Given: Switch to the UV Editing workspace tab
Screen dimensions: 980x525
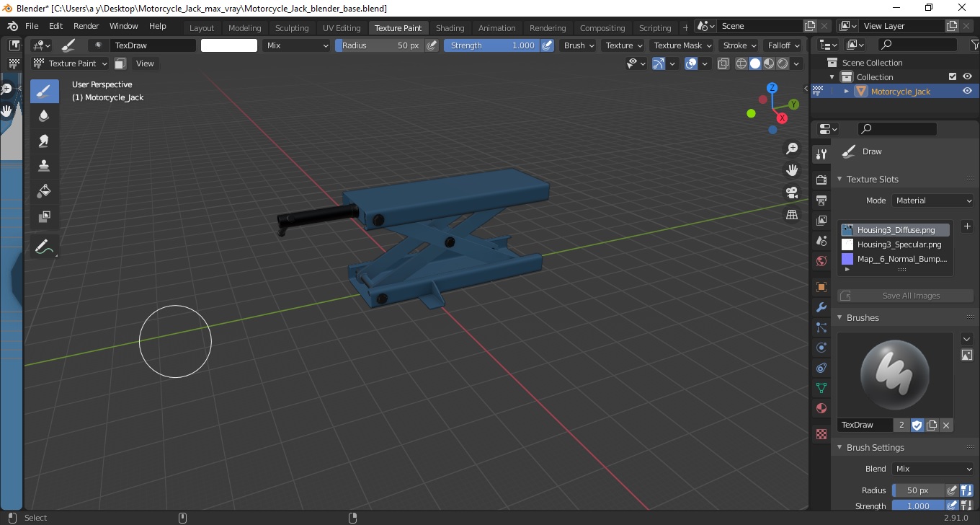Looking at the screenshot, I should (x=342, y=28).
